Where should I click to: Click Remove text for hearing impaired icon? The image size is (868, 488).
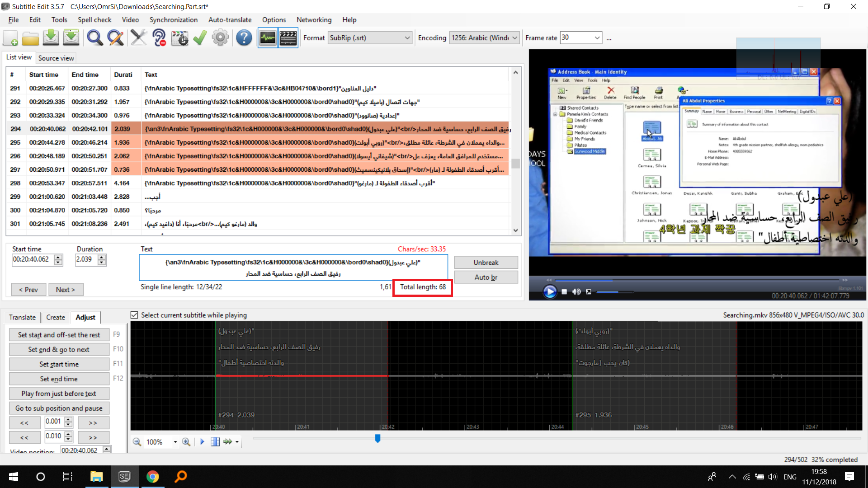159,38
